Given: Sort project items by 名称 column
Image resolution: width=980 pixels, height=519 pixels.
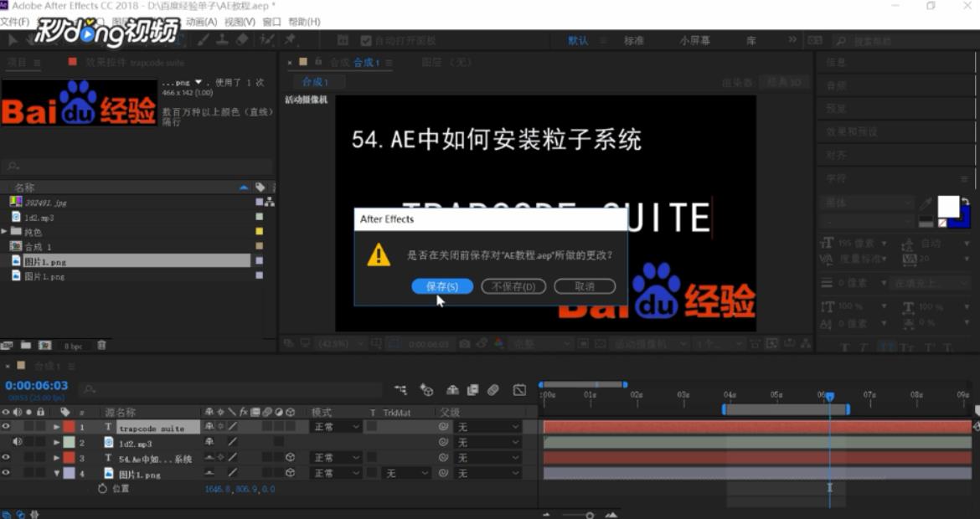Looking at the screenshot, I should click(25, 188).
